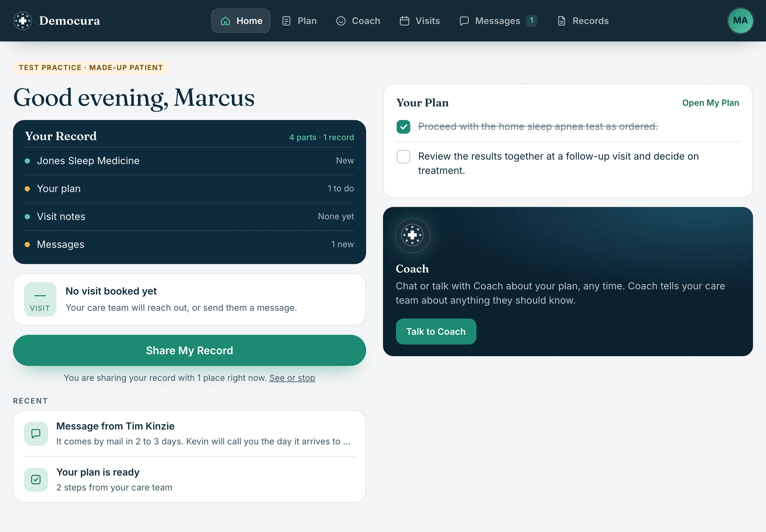Check the Review the results follow-up step

tap(403, 157)
